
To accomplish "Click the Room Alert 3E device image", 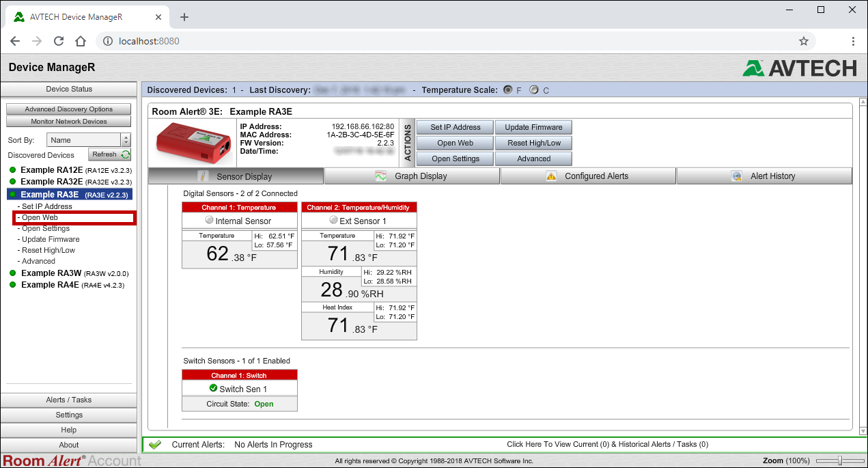I will [x=192, y=141].
